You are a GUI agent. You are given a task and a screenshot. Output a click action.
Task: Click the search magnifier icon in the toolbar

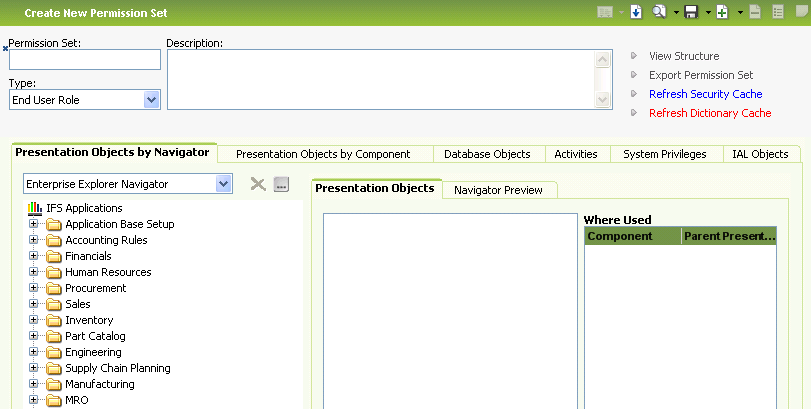pos(659,13)
